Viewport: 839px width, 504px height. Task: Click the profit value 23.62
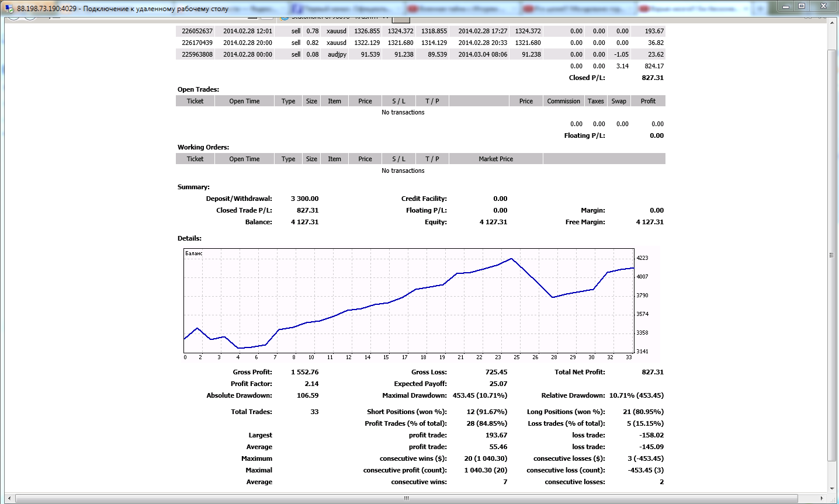(x=656, y=54)
